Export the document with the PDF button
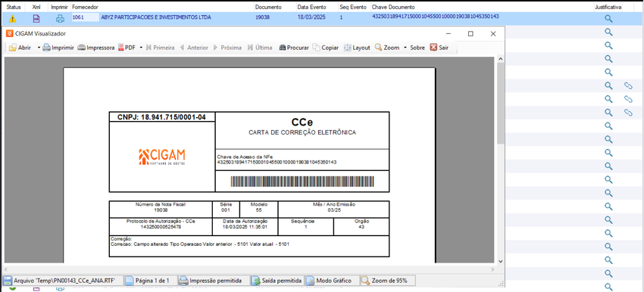 tap(127, 48)
